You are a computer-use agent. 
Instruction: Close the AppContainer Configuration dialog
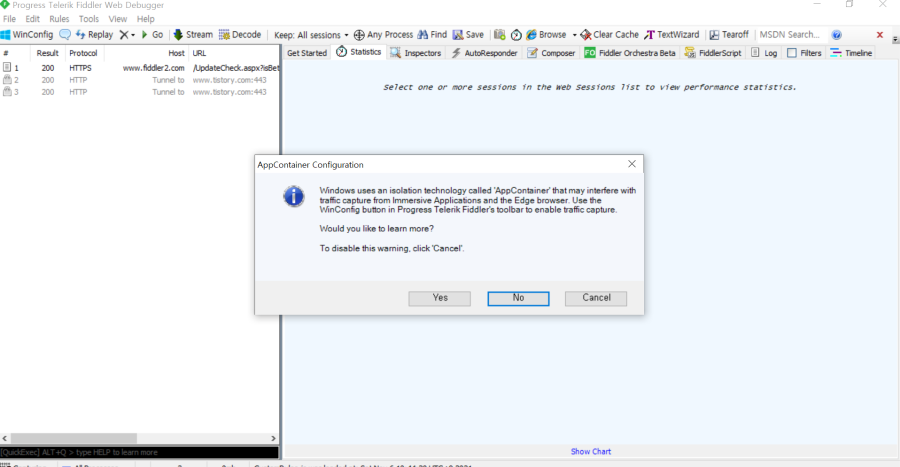632,164
